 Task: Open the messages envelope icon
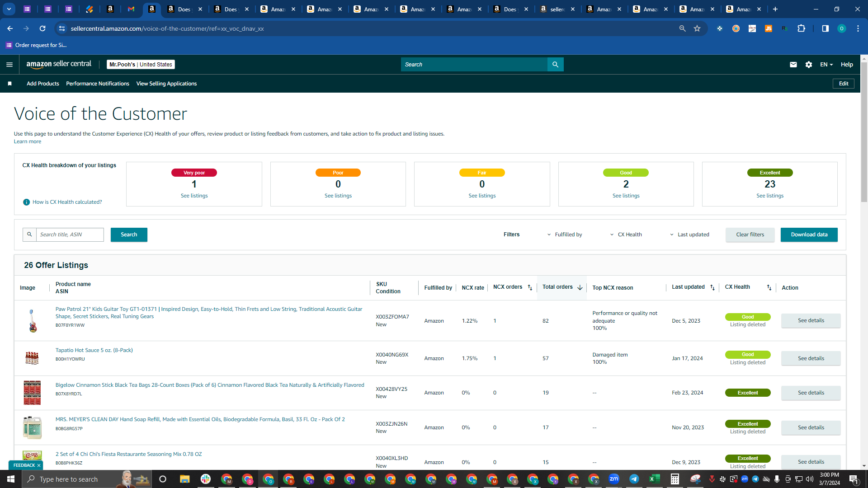point(793,65)
